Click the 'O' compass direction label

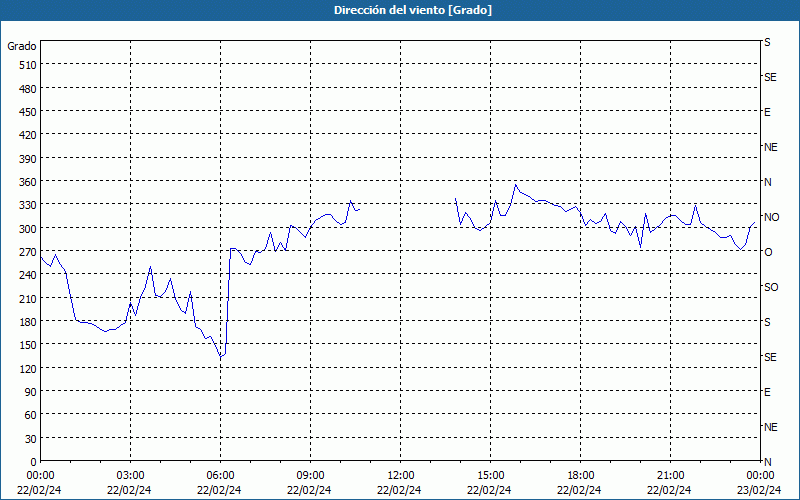pos(768,253)
